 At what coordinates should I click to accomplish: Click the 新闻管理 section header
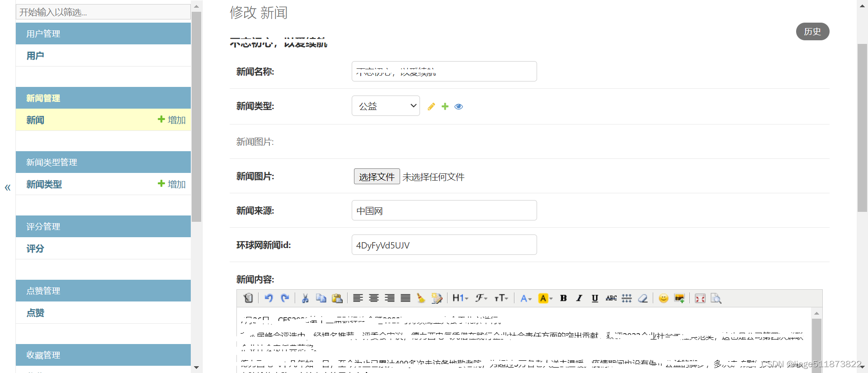point(103,98)
